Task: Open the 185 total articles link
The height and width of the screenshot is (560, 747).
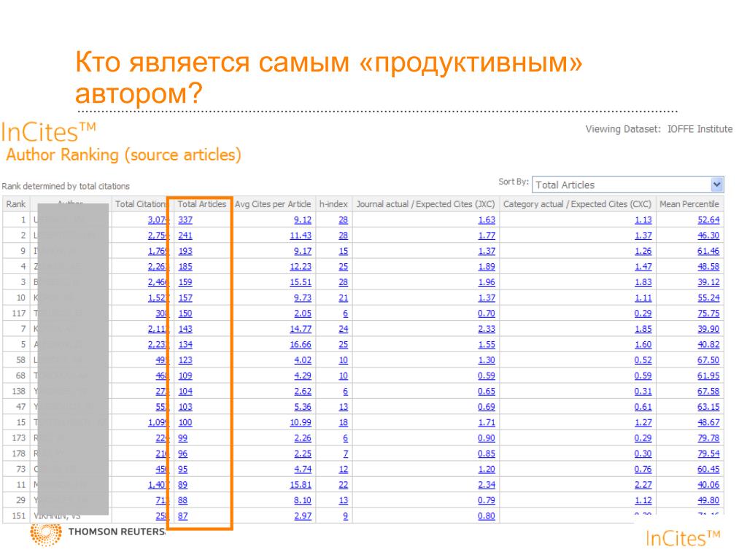Action: [x=185, y=267]
